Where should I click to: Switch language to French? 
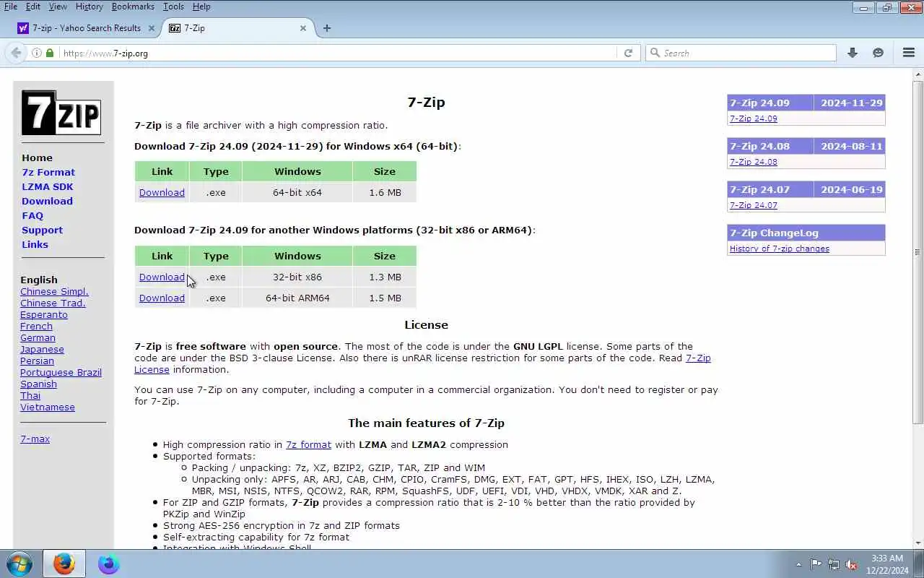coord(36,327)
